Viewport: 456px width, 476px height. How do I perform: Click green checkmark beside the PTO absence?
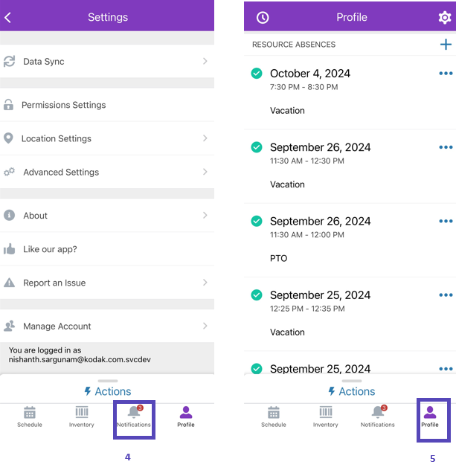point(257,221)
